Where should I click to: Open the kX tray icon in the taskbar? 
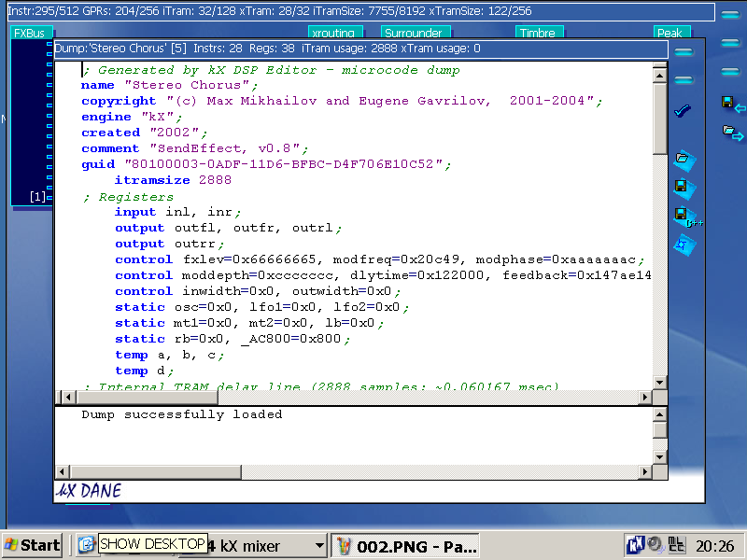coord(636,544)
